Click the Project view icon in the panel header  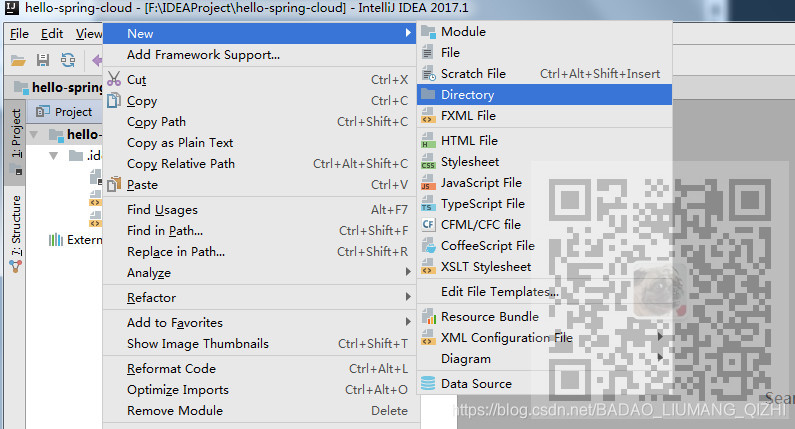point(43,111)
